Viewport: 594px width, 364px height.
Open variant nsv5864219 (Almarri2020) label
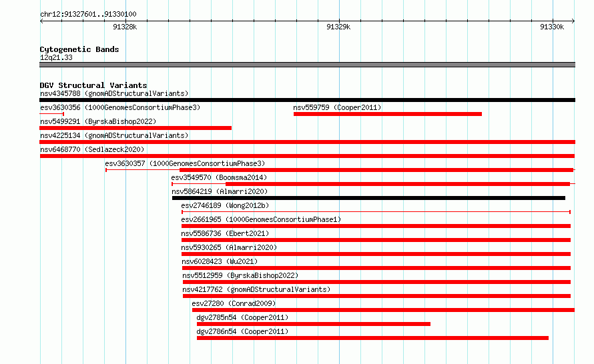[x=220, y=191]
